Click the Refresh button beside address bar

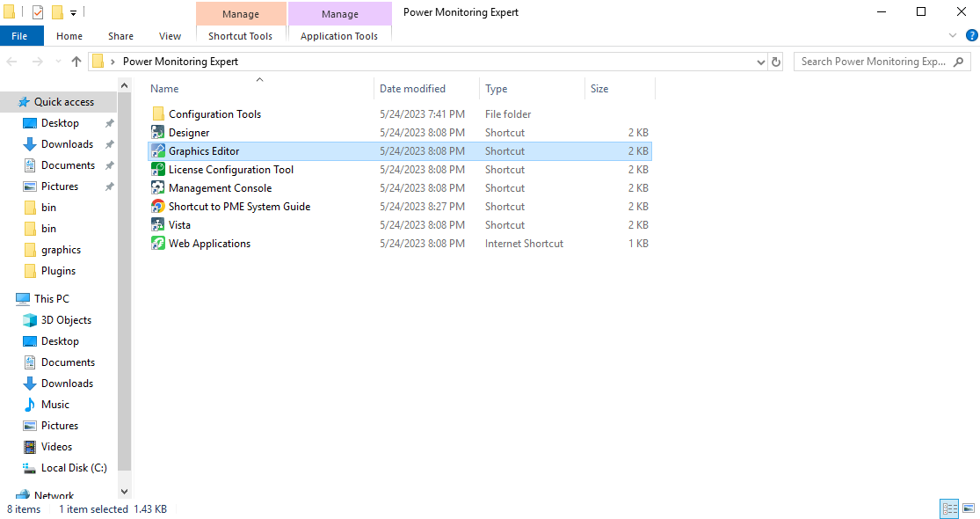[x=775, y=62]
